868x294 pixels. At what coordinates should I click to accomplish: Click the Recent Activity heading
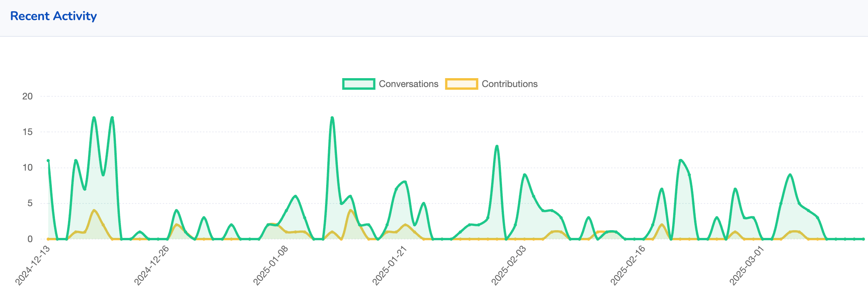coord(53,16)
